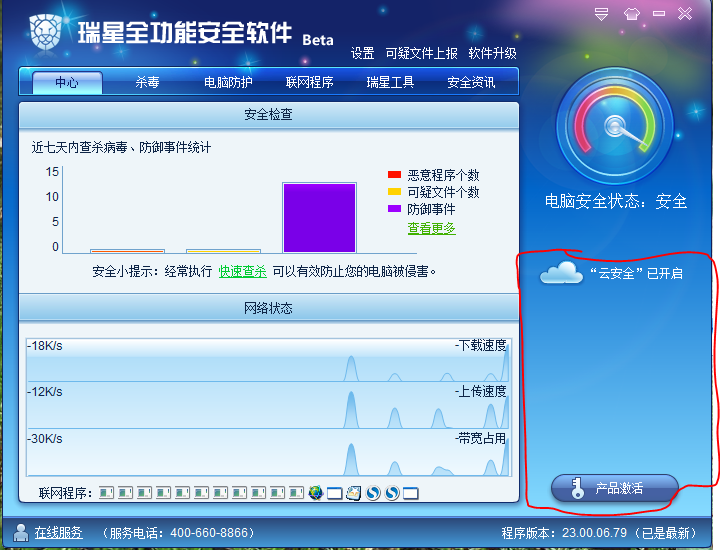Click the 快速查杀 quick scan link

tap(242, 271)
